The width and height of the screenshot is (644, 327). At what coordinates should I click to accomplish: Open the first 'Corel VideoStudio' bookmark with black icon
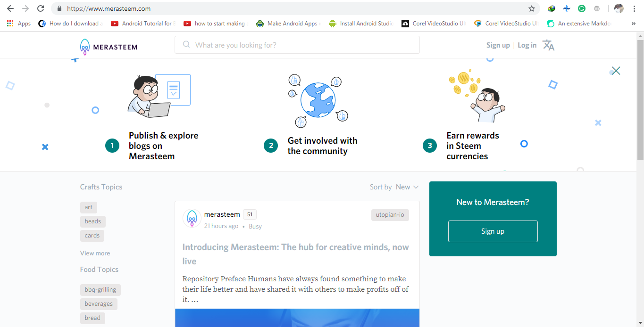click(434, 24)
